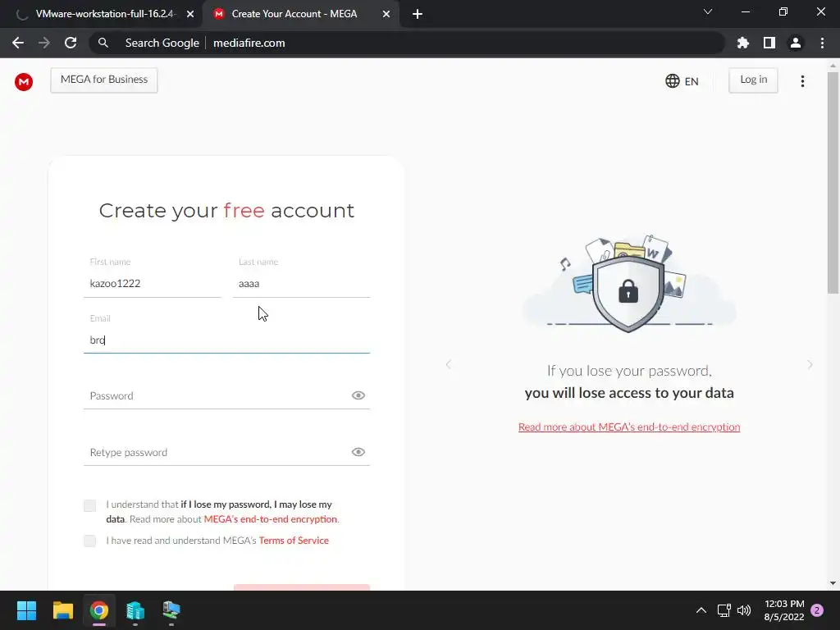Open the tab search chevron in title bar

click(x=708, y=11)
